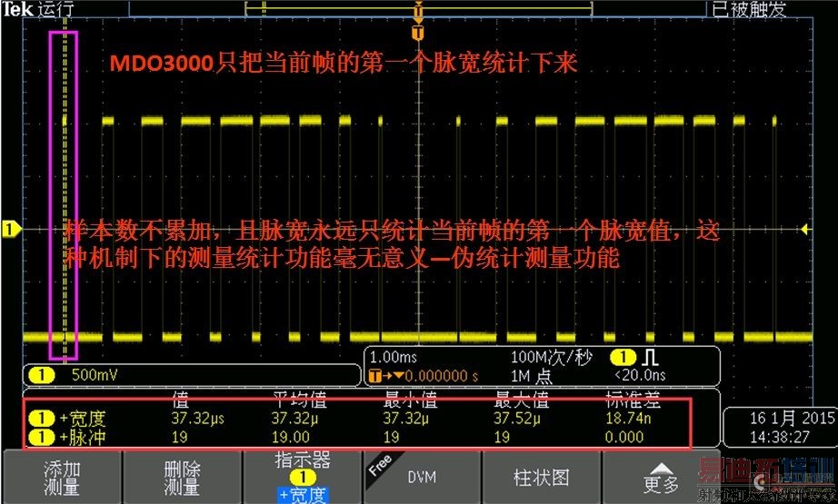Click the 标准差 standard deviation column header
Image resolution: width=838 pixels, height=504 pixels.
633,400
